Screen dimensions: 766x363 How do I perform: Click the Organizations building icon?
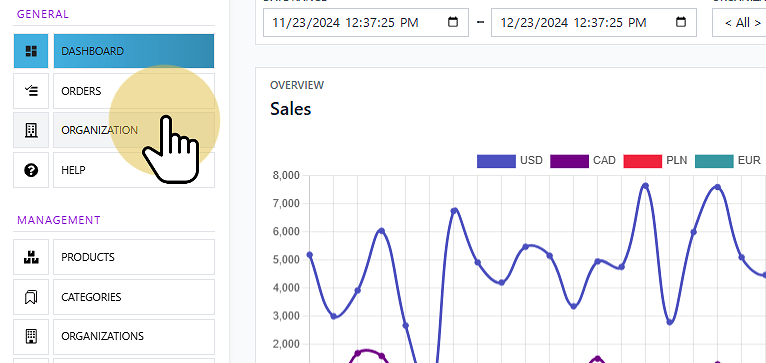tap(31, 336)
